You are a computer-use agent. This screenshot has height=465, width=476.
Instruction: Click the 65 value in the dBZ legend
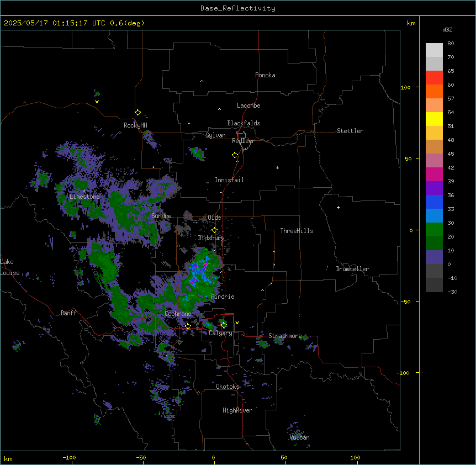click(451, 71)
